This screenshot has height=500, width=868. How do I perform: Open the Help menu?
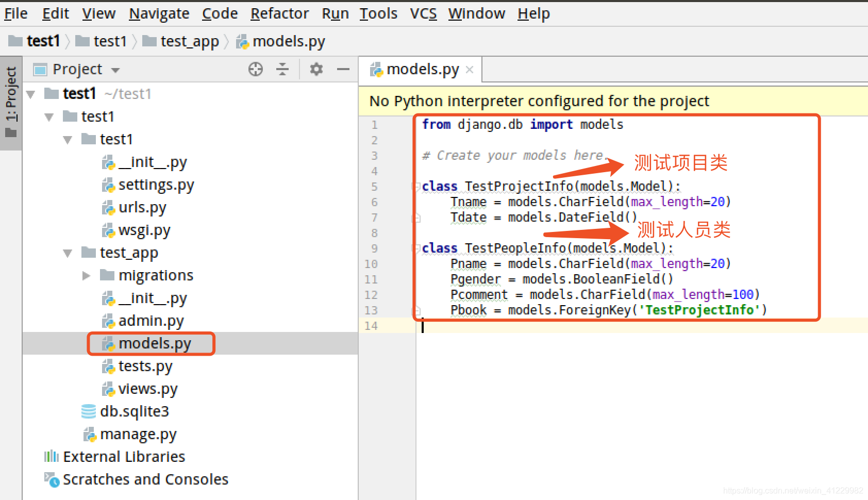[x=533, y=13]
